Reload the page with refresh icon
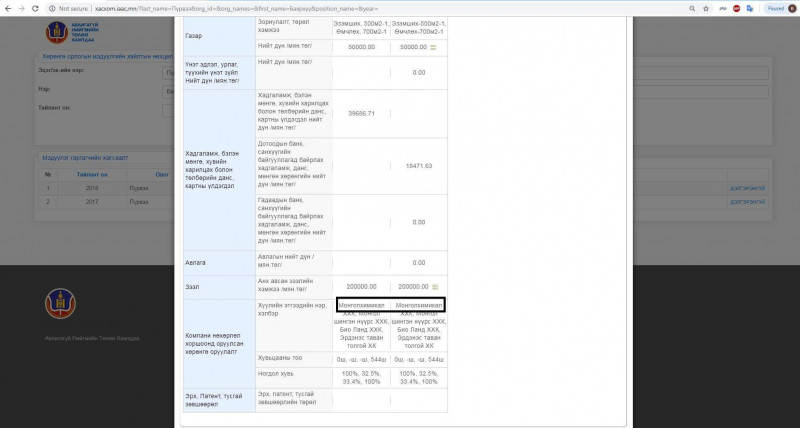 pos(35,7)
